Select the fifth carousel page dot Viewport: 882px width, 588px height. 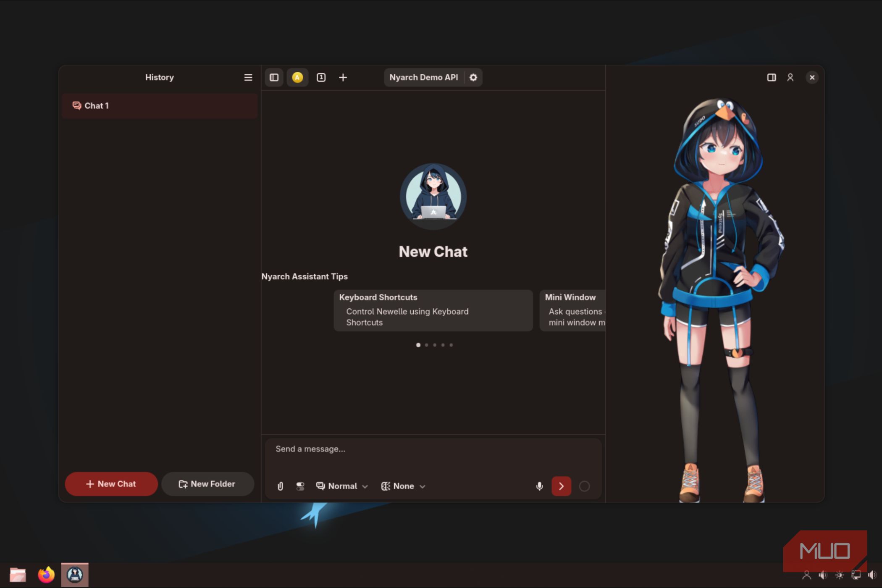(451, 345)
